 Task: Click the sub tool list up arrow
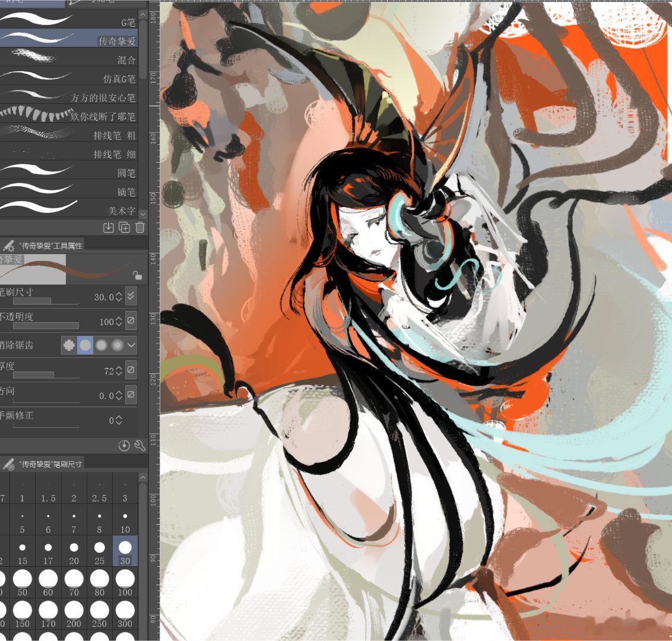[x=143, y=15]
